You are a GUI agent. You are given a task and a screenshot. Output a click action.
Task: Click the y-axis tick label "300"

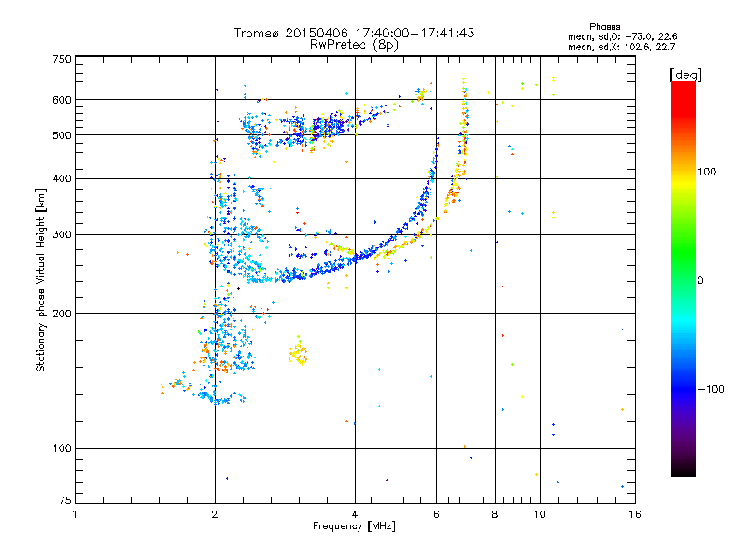click(x=62, y=234)
